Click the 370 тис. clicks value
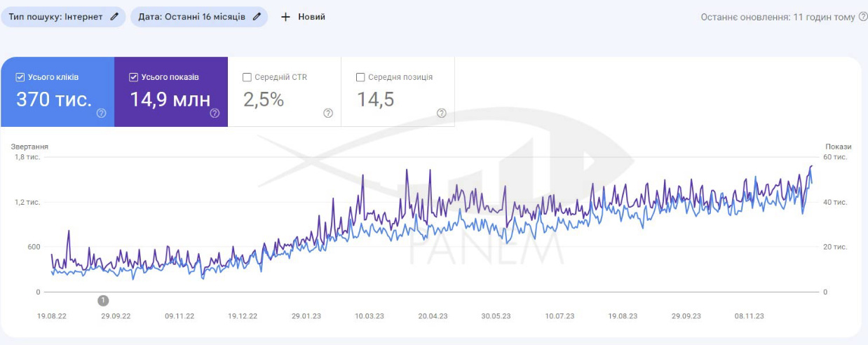868x345 pixels. pyautogui.click(x=54, y=100)
